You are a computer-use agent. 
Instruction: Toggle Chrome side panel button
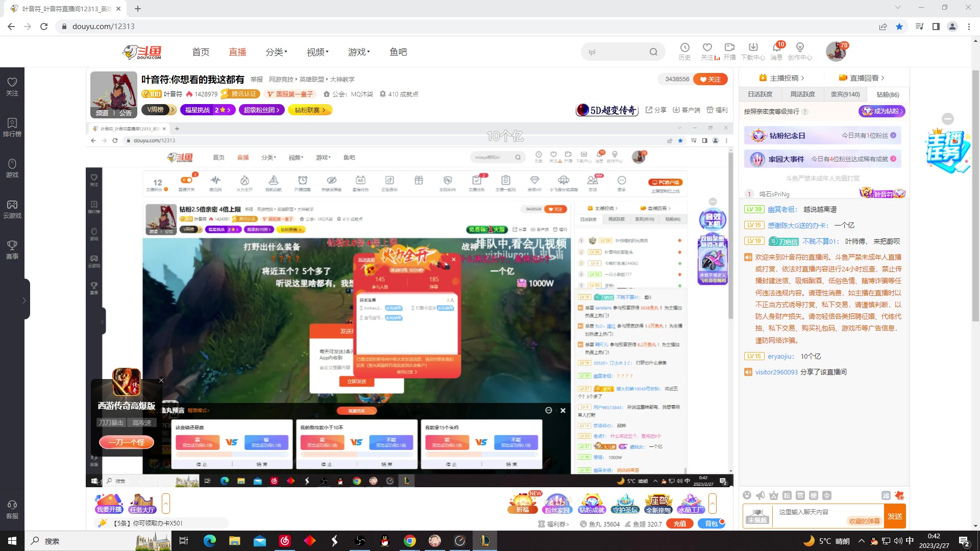tap(936, 27)
